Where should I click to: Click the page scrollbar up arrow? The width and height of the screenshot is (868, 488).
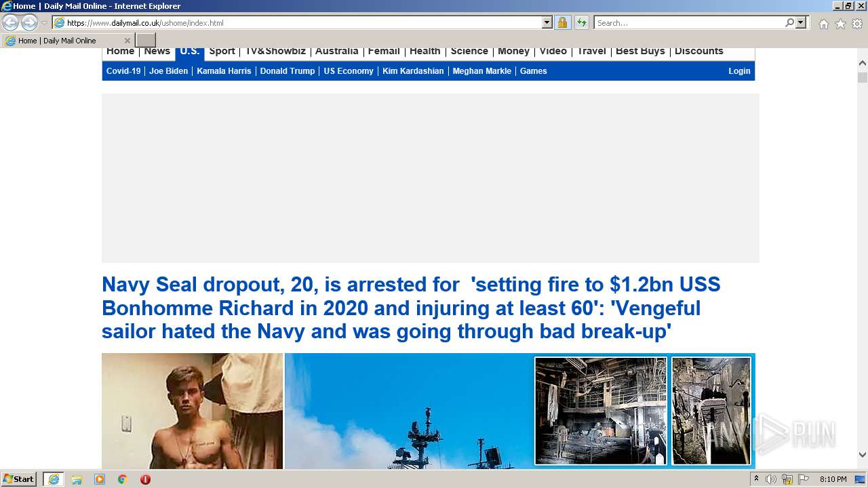[863, 63]
